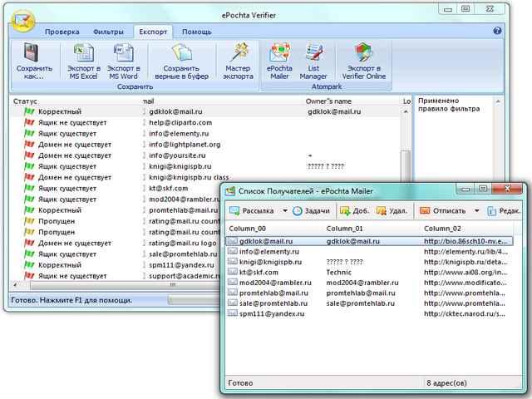The image size is (532, 399).
Task: Click the Verifier status bar progress bar
Action: pos(194,300)
